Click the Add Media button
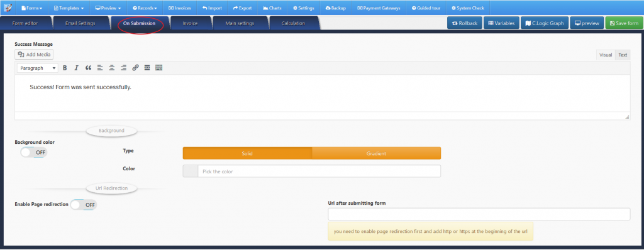Viewport: 644px width, 250px height. click(x=34, y=54)
